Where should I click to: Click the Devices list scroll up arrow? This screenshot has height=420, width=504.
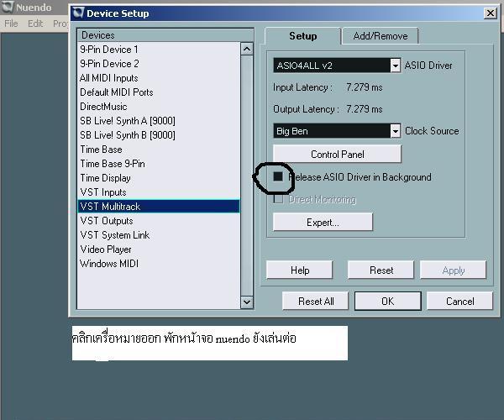click(x=247, y=49)
